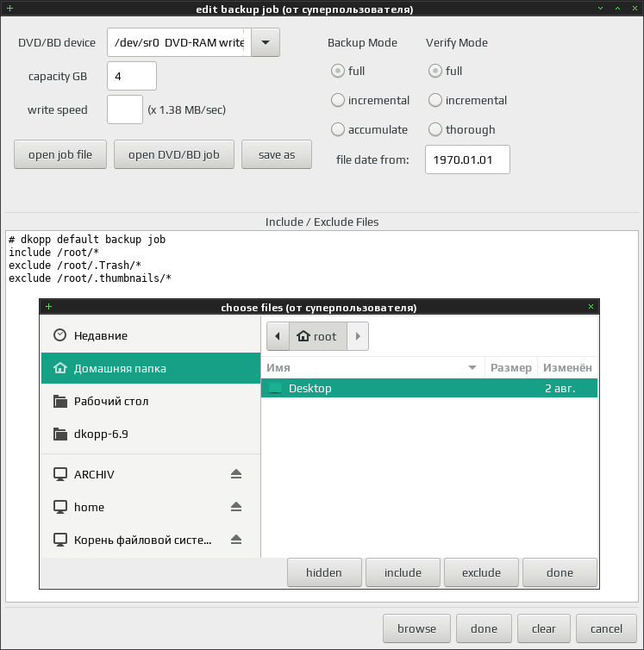Select full Verify Mode radio button
Image resolution: width=644 pixels, height=650 pixels.
(435, 71)
